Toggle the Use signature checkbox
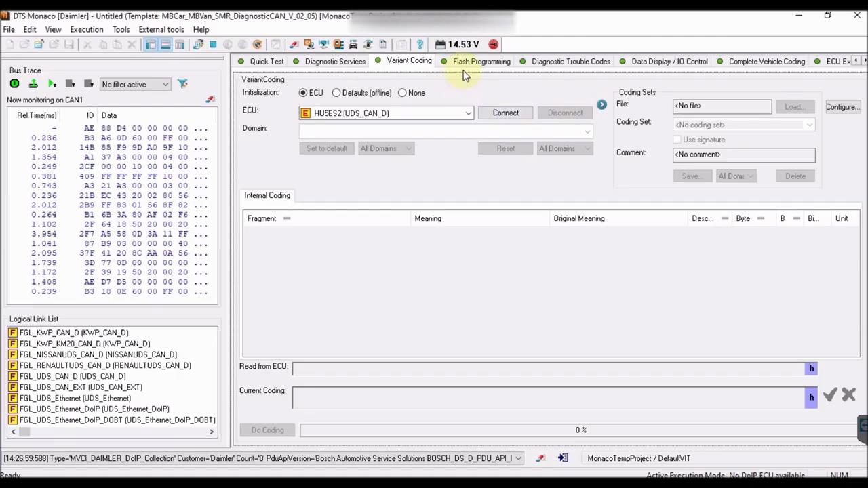The height and width of the screenshot is (488, 868). click(x=677, y=140)
